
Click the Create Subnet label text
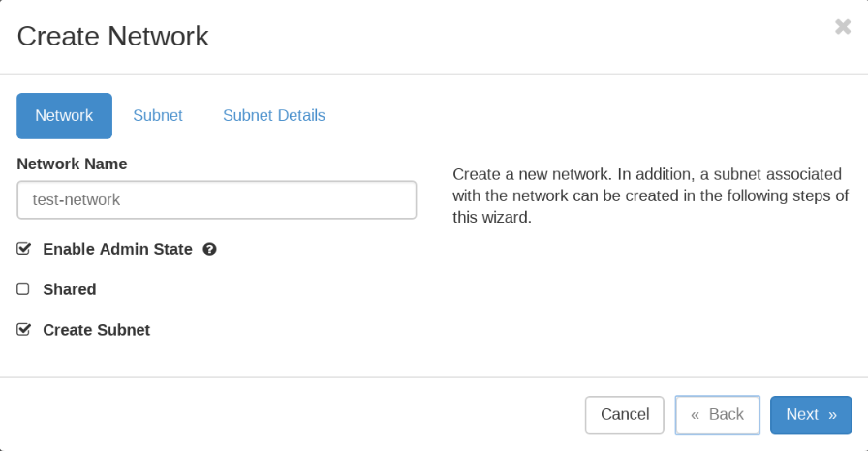(96, 330)
